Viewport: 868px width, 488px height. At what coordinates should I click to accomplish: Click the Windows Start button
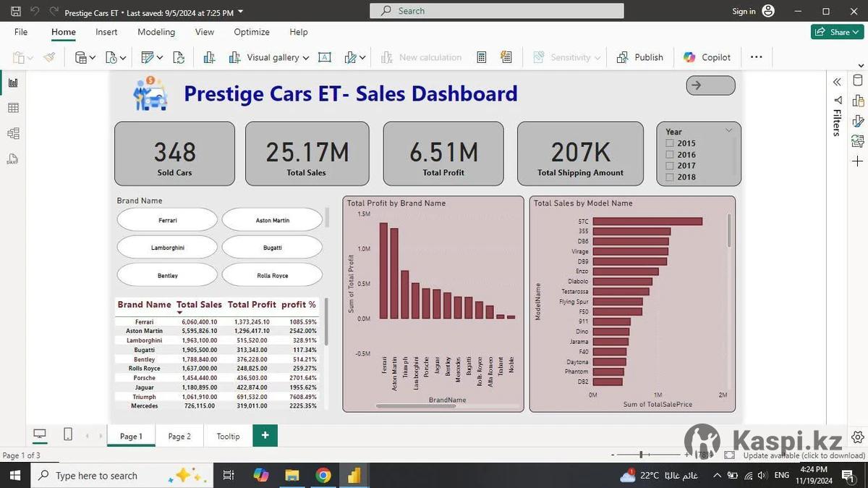tap(14, 476)
